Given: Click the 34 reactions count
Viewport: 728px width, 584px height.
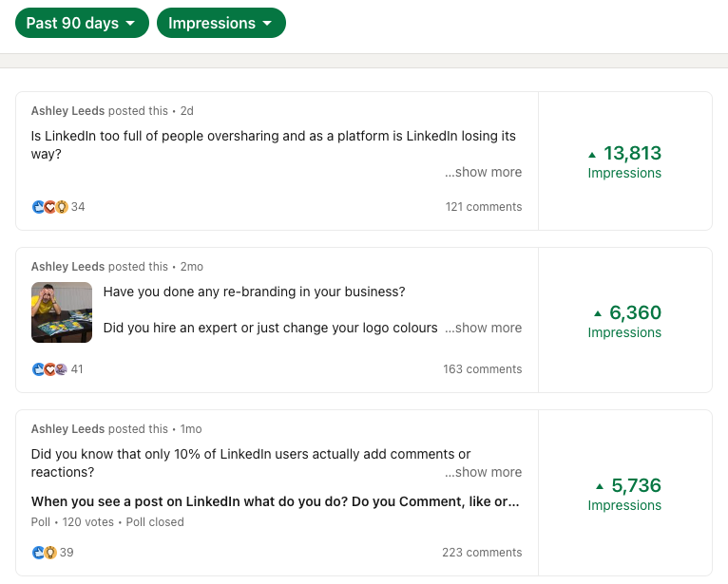Looking at the screenshot, I should pyautogui.click(x=78, y=207).
